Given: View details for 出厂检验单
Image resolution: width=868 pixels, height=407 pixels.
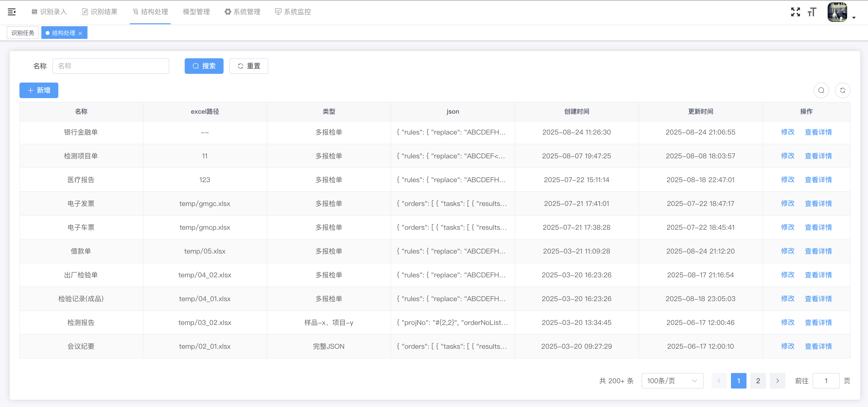Looking at the screenshot, I should [818, 275].
